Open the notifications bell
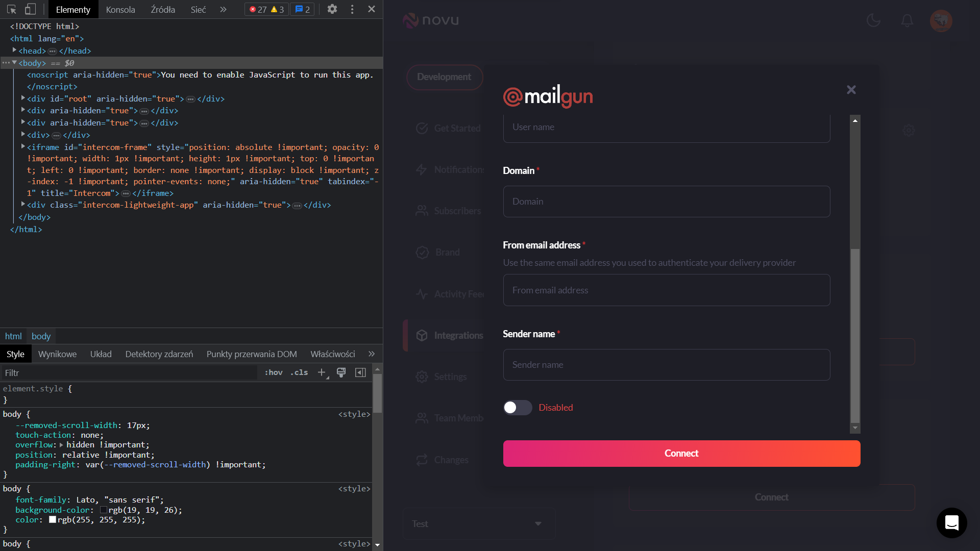Image resolution: width=980 pixels, height=551 pixels. (x=907, y=20)
